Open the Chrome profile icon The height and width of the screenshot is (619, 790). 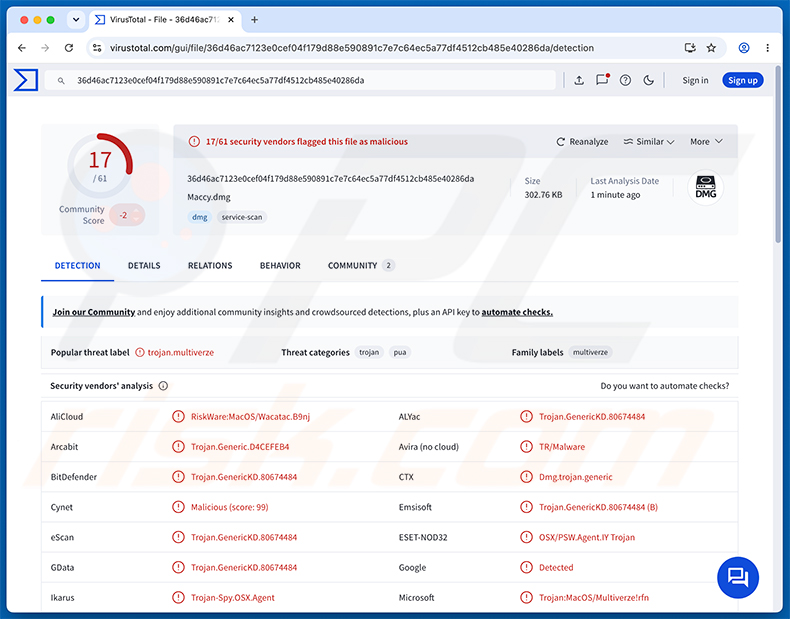[744, 48]
